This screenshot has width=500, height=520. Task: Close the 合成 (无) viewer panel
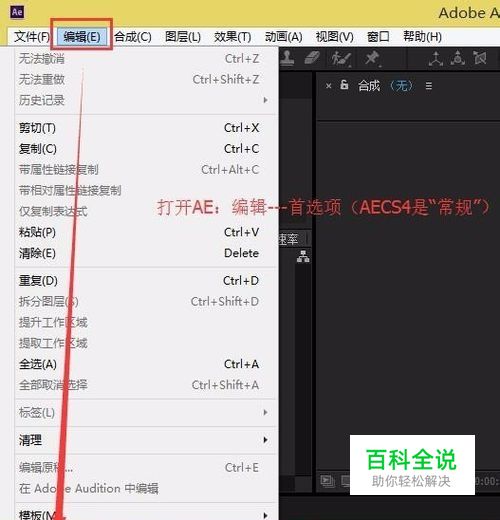coord(328,86)
